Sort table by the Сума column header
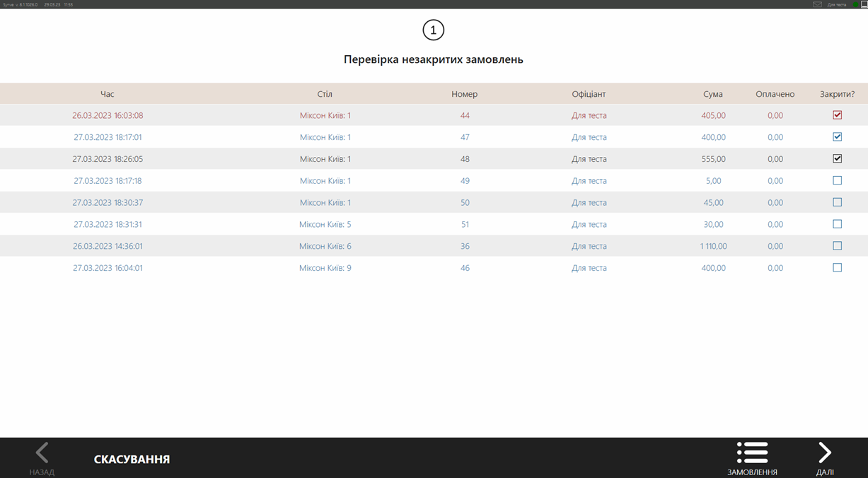The height and width of the screenshot is (478, 868). [x=712, y=94]
